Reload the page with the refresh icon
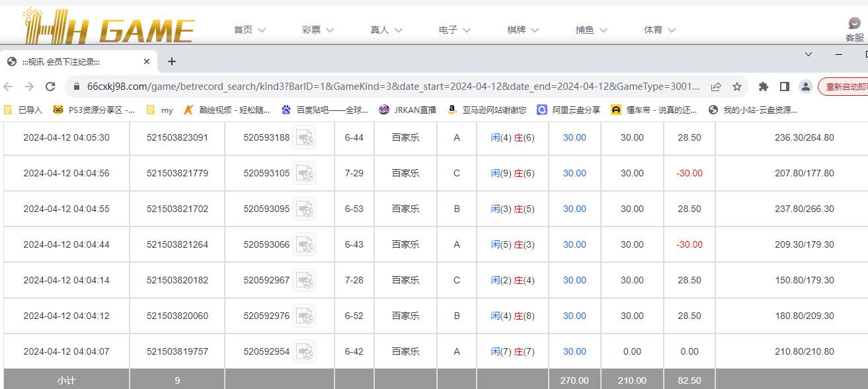The image size is (868, 389). [50, 87]
